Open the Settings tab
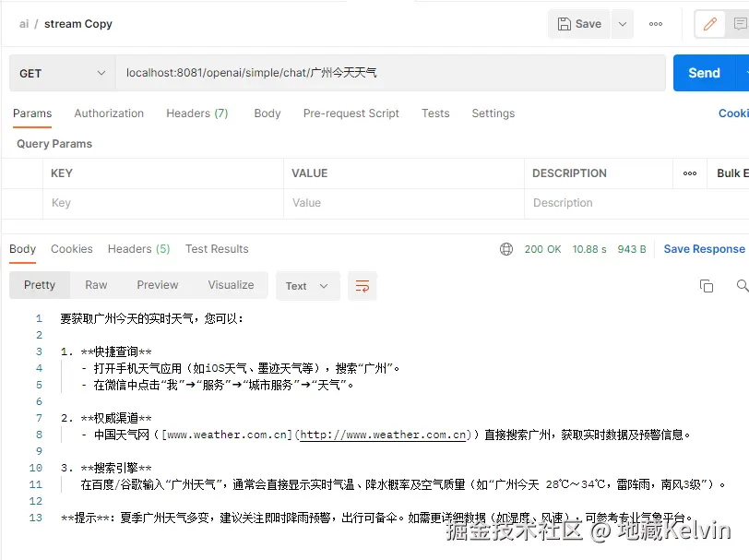This screenshot has height=560, width=749. [x=493, y=113]
